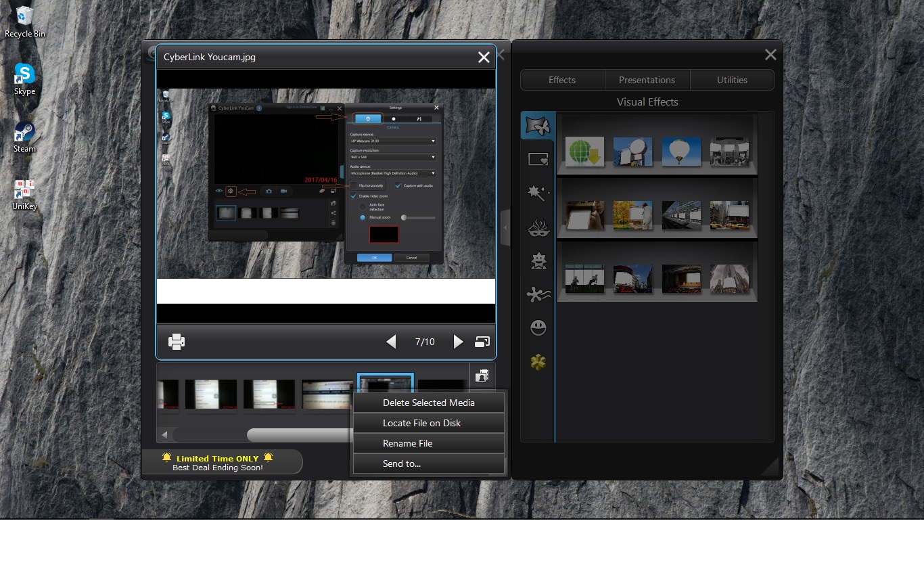Choose the yellow taxis city billboard effect
The image size is (924, 588).
(x=729, y=215)
